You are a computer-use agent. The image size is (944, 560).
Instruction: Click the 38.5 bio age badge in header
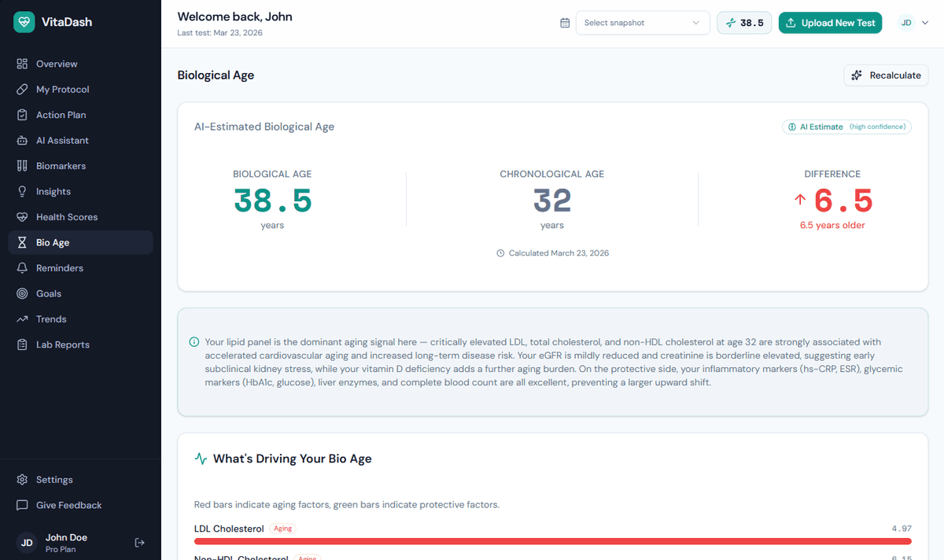pos(744,23)
